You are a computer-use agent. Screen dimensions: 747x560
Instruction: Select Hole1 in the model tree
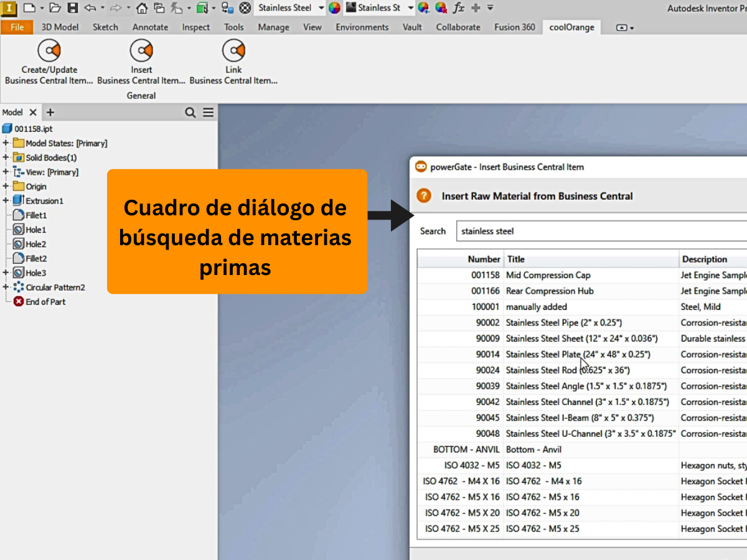click(30, 230)
